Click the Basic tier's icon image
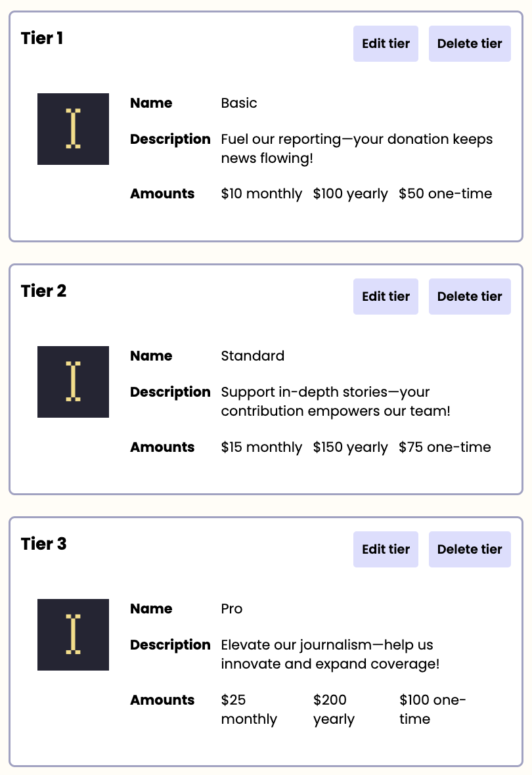 (x=73, y=129)
